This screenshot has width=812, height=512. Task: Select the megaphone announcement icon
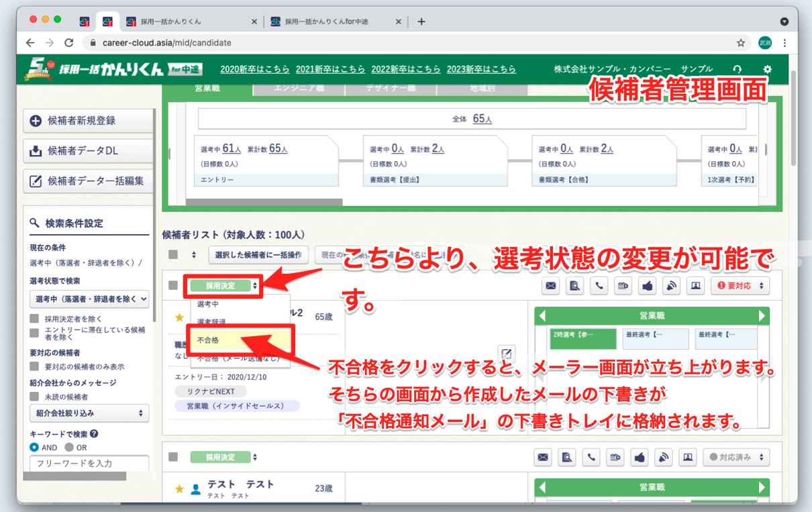pyautogui.click(x=671, y=285)
